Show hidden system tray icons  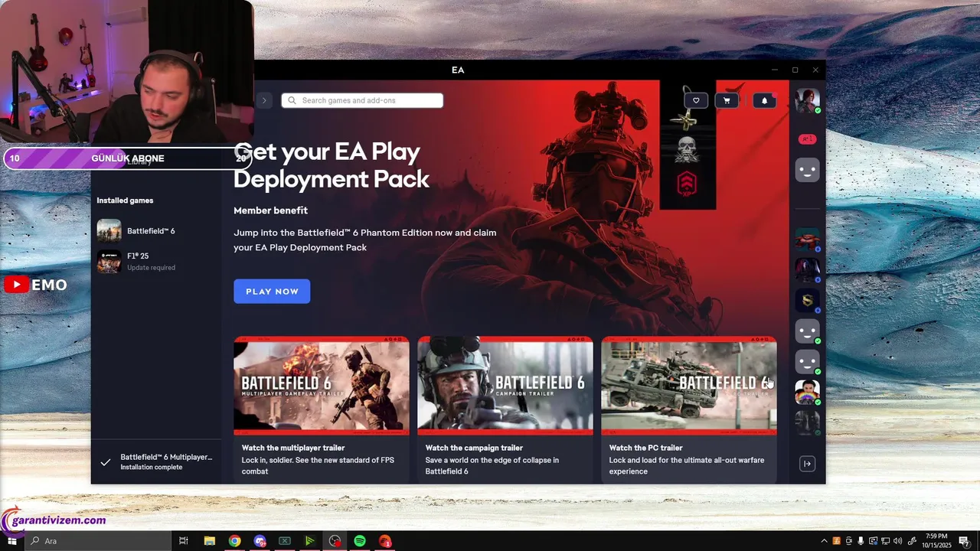pyautogui.click(x=824, y=541)
